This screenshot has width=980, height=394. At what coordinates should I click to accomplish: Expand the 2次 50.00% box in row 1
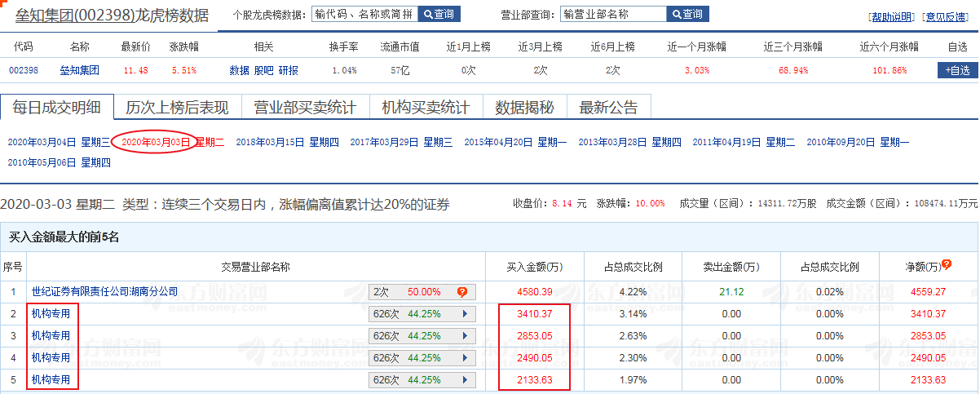point(422,291)
